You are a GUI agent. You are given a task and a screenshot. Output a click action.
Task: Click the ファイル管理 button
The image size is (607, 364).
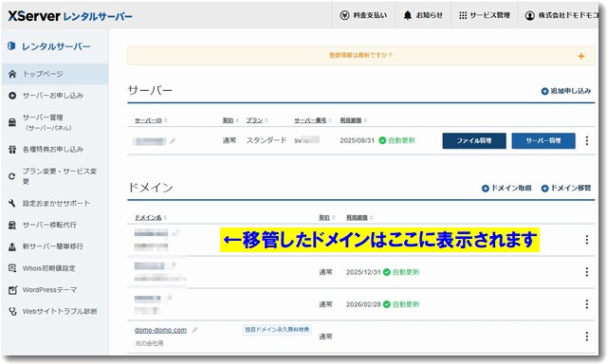(474, 141)
